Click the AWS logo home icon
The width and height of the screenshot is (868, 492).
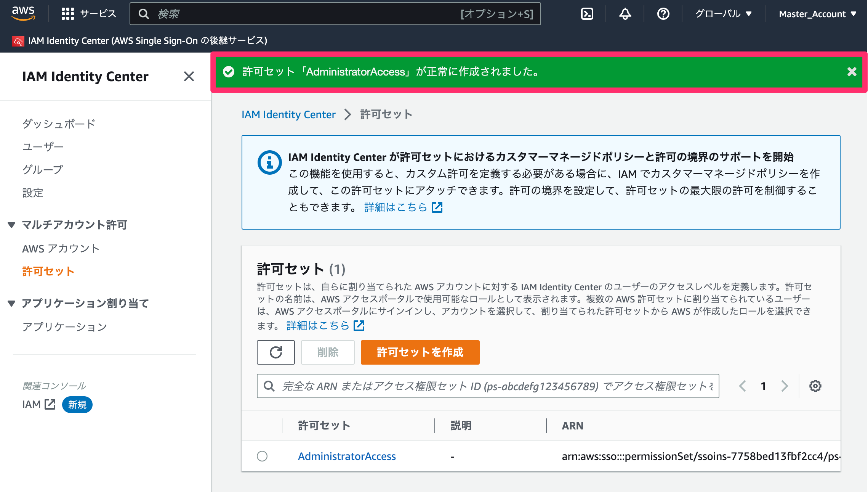pyautogui.click(x=24, y=13)
